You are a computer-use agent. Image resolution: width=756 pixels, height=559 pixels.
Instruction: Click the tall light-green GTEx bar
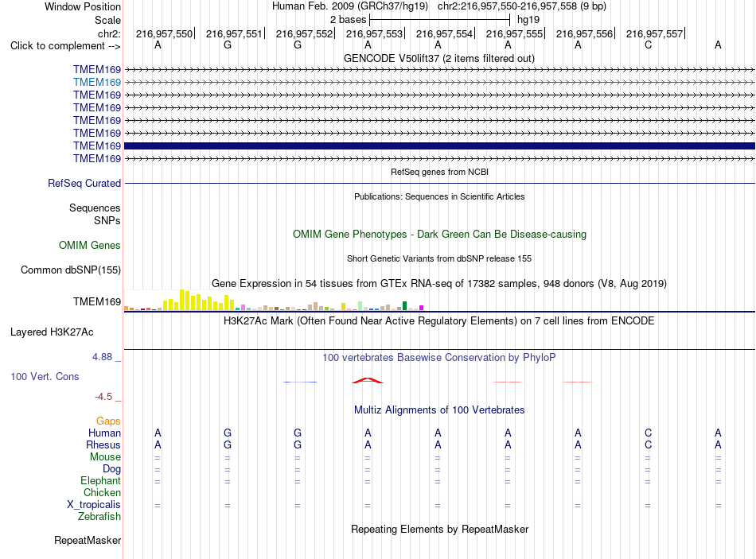click(x=360, y=305)
